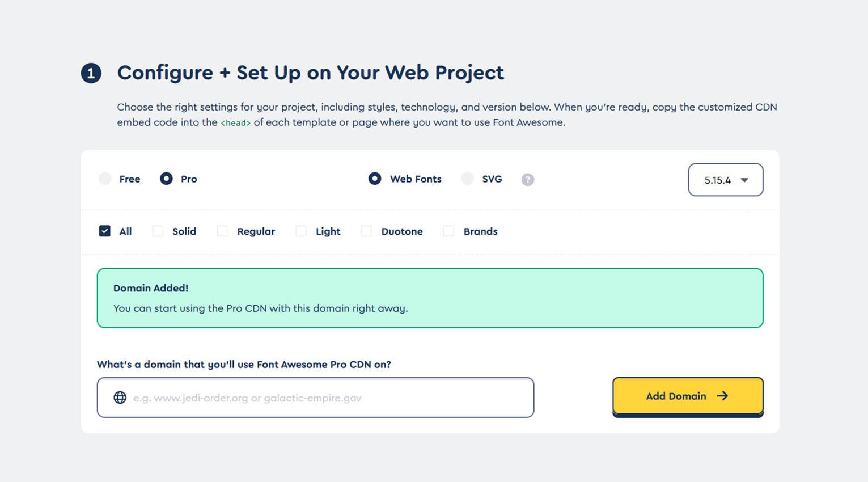Tick the Brands checkbox
The width and height of the screenshot is (868, 482).
(448, 231)
